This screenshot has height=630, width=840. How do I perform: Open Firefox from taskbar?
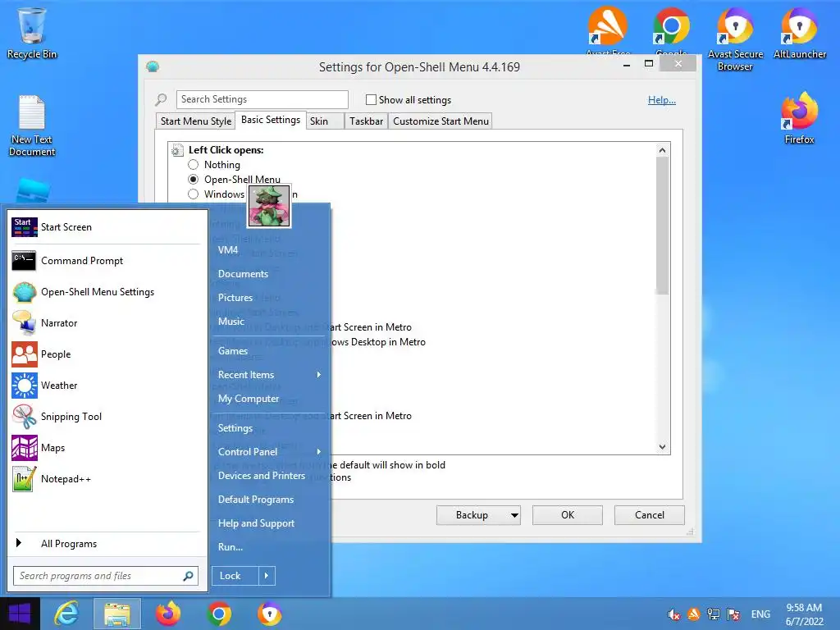click(168, 614)
